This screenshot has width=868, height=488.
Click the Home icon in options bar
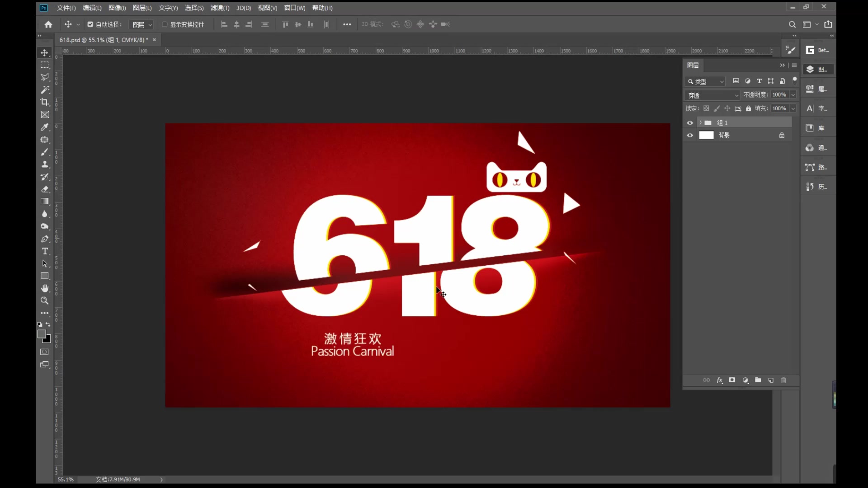48,24
